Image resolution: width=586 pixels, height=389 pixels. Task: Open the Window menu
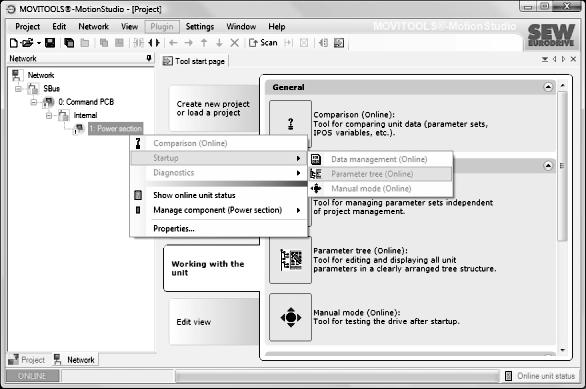pos(241,27)
